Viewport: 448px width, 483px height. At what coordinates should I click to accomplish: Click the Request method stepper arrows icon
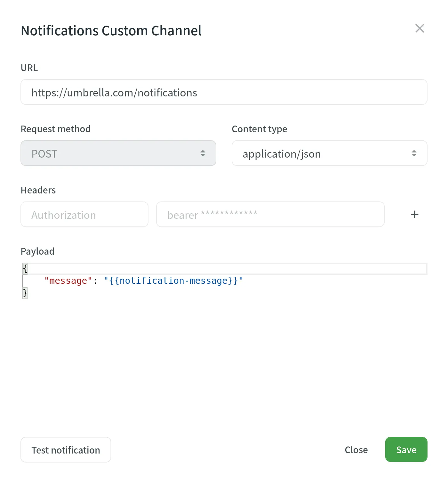[x=203, y=153]
